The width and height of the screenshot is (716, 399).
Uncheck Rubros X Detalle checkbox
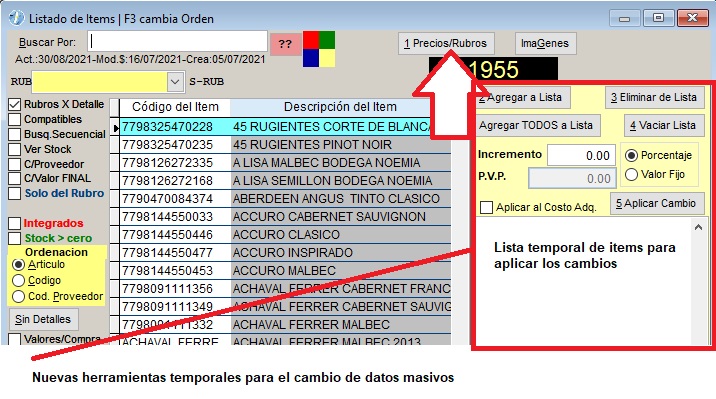(x=15, y=105)
